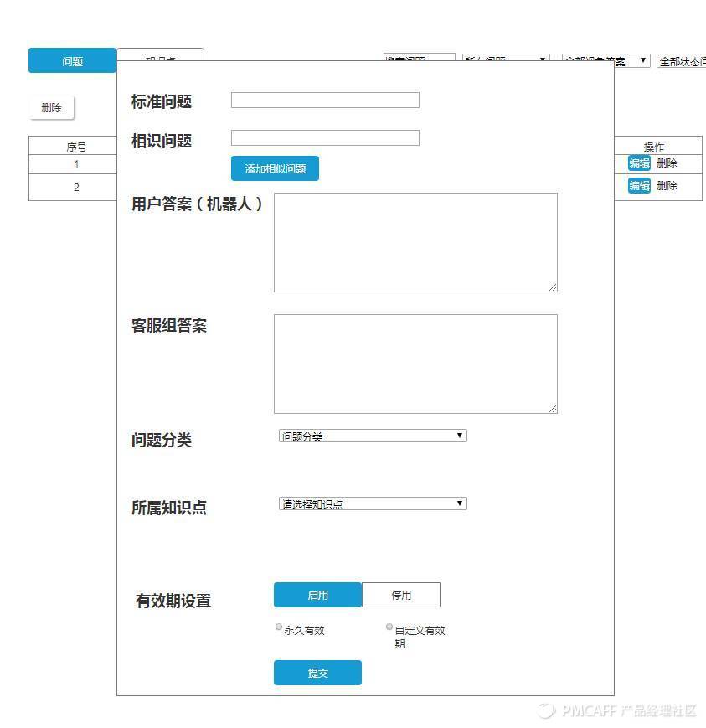Click 删除 on table row 1
This screenshot has width=706, height=728.
coord(667,163)
